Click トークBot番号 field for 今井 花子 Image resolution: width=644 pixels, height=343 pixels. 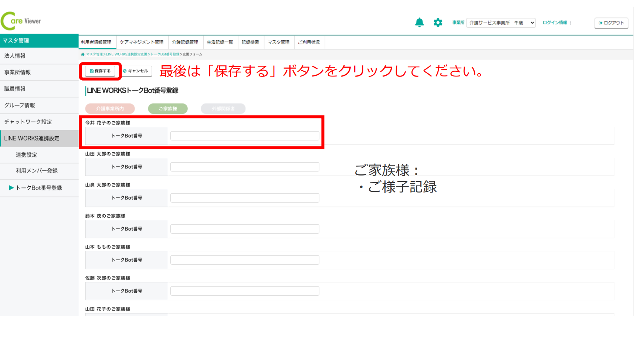(x=244, y=136)
